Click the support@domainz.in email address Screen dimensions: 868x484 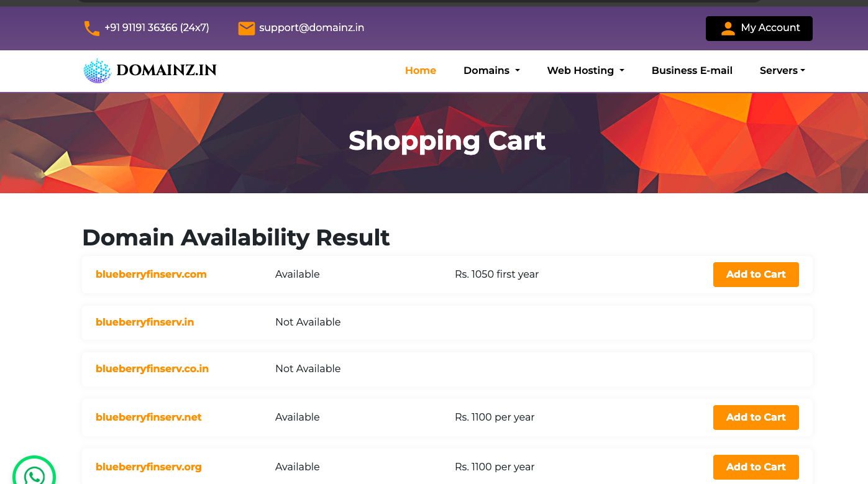tap(311, 28)
